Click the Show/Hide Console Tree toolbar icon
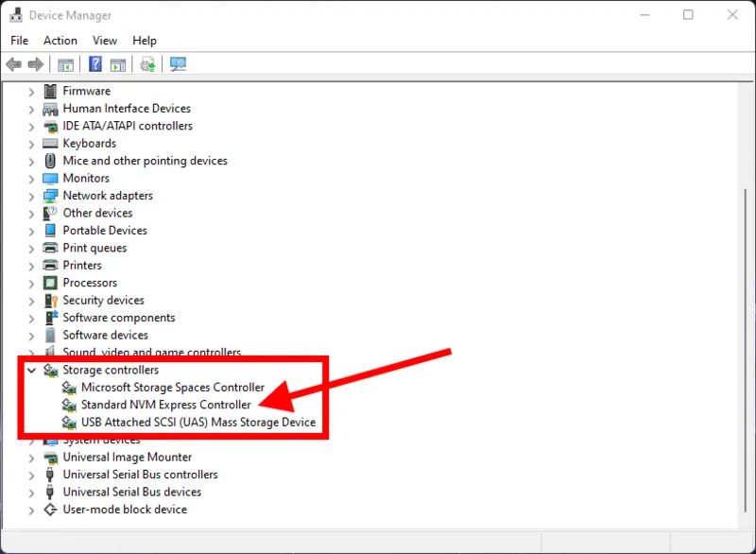 tap(65, 64)
